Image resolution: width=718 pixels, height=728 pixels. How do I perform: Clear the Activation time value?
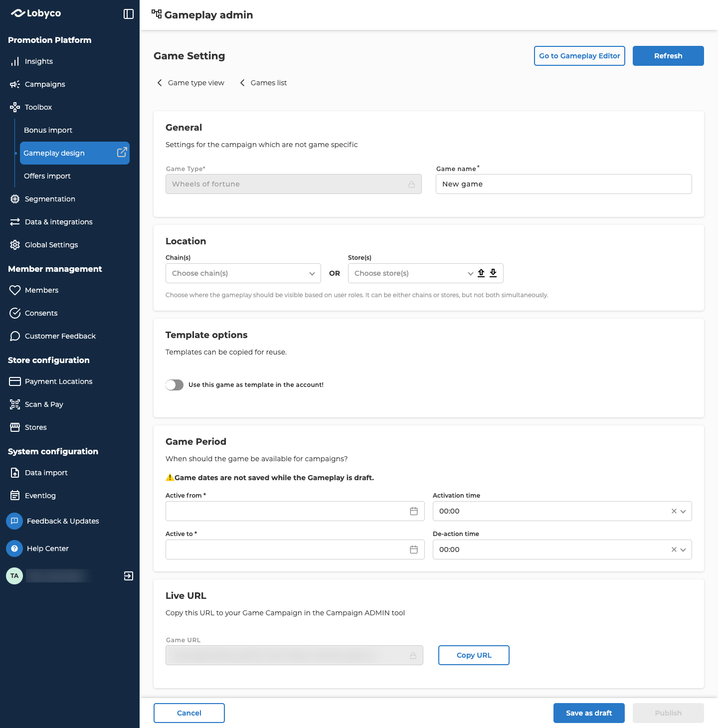[x=674, y=511]
